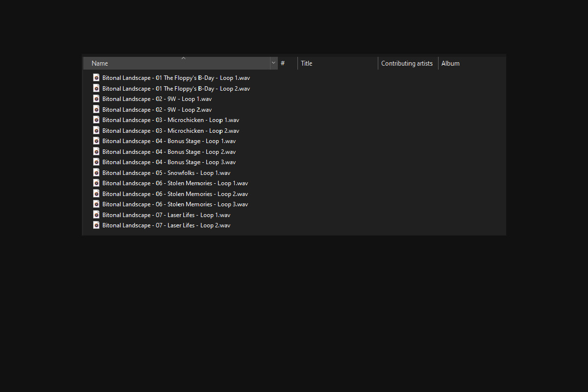Click the wav icon for Floppy's B-Day Loop 1
The image size is (588, 392).
click(97, 77)
